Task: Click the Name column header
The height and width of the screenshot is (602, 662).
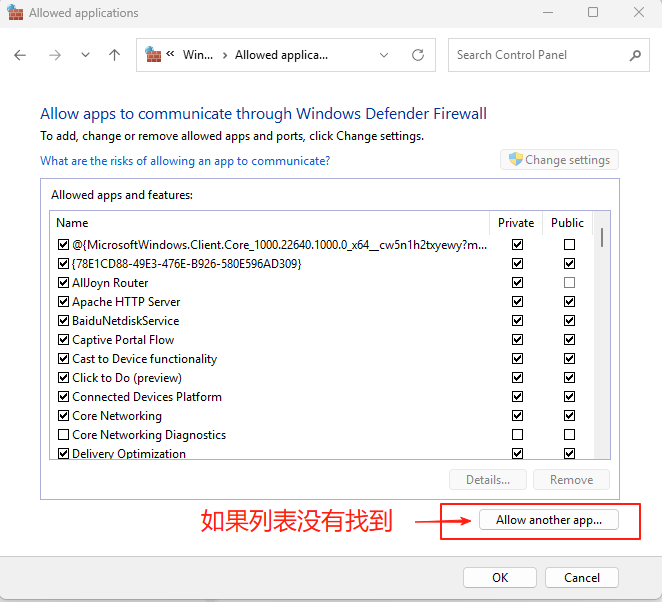Action: (72, 223)
